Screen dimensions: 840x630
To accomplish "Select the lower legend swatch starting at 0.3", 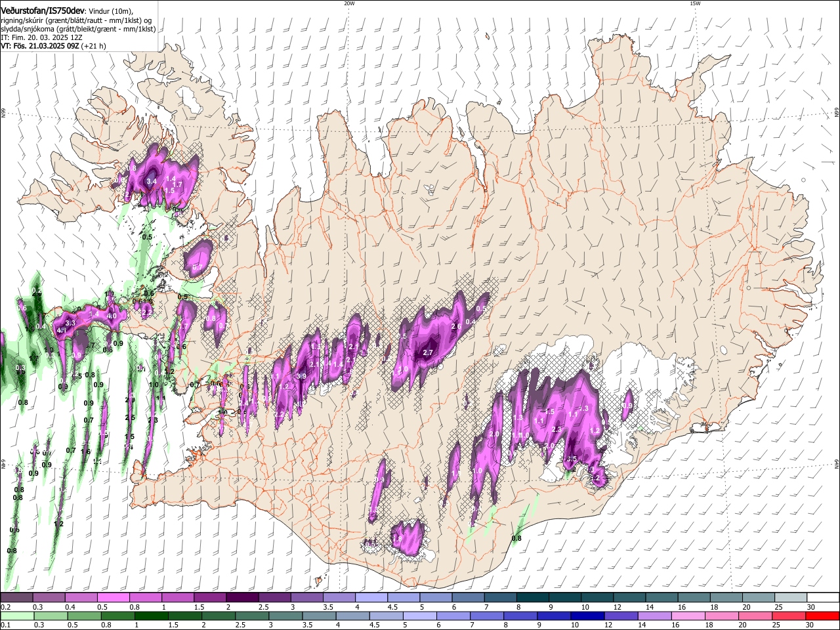I will point(50,616).
